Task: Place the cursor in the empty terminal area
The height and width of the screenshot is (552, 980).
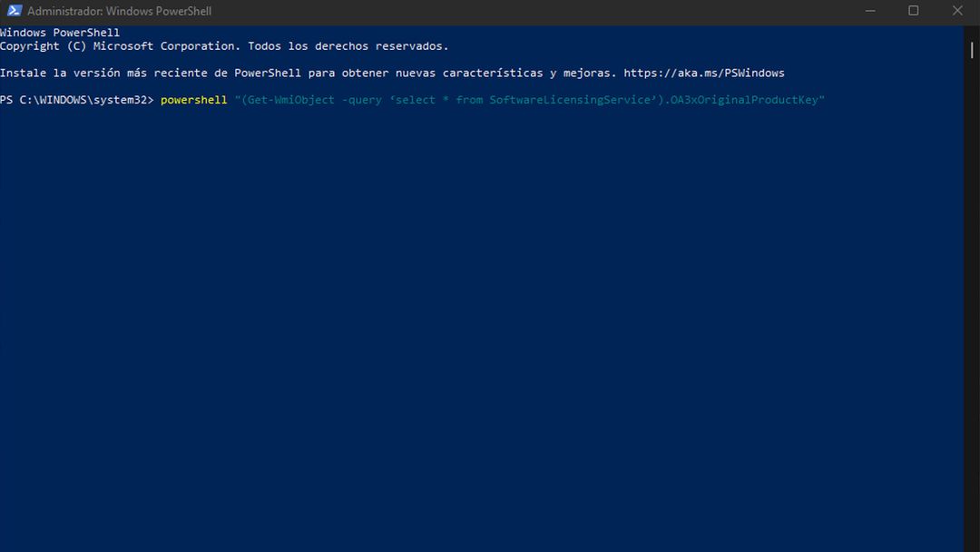Action: click(x=454, y=272)
